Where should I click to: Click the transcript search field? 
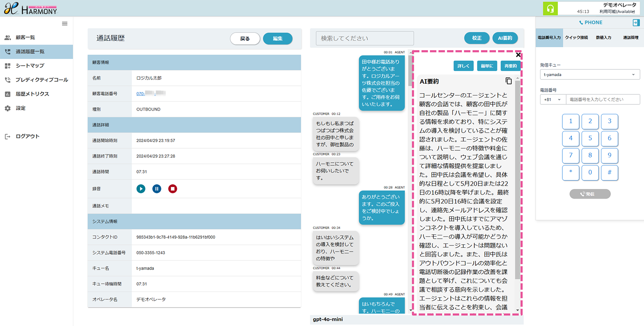(x=365, y=38)
